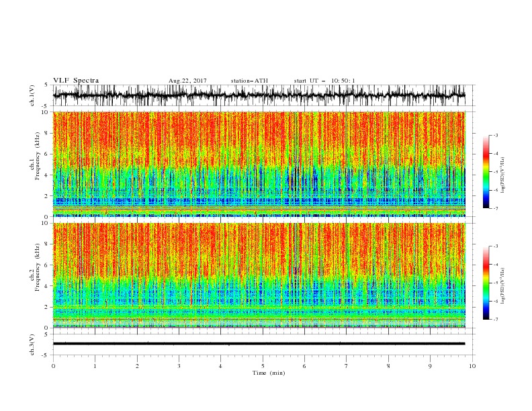Click the ch.2 frequency tick "8"
The image size is (532, 411).
coord(48,244)
